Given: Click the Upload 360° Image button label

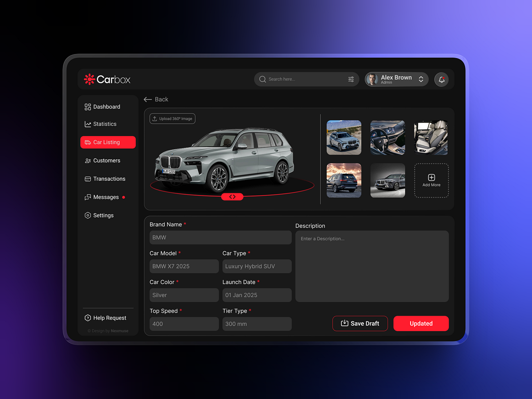Looking at the screenshot, I should (176, 118).
